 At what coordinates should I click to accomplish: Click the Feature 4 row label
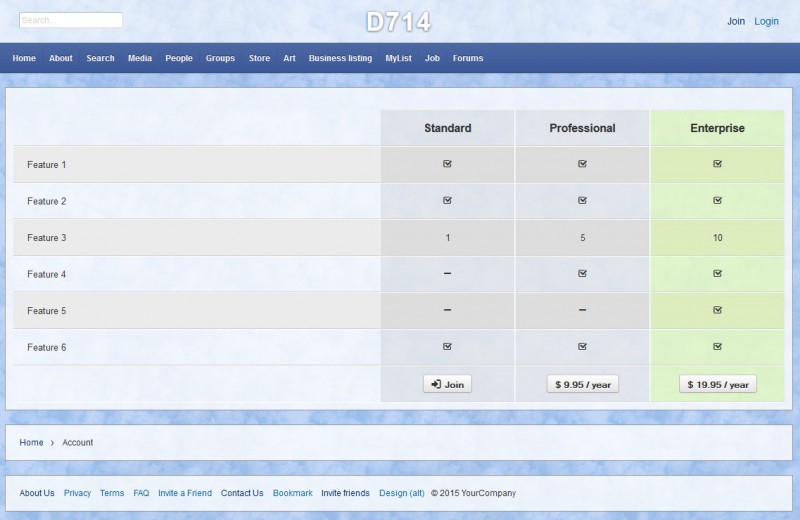coord(46,275)
